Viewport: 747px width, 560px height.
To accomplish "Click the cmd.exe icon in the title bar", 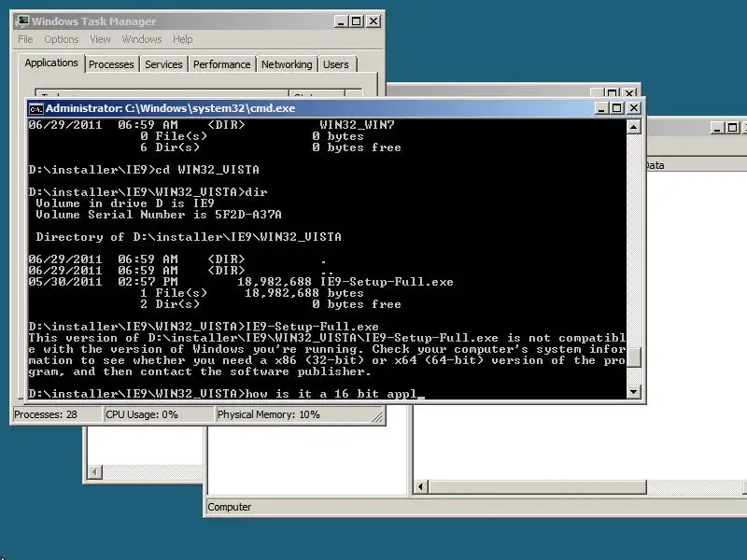I will point(36,108).
